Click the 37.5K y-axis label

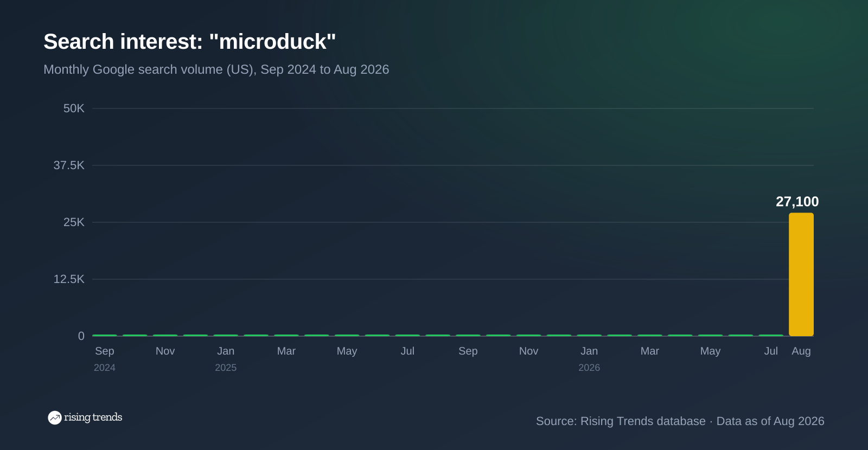tap(69, 165)
